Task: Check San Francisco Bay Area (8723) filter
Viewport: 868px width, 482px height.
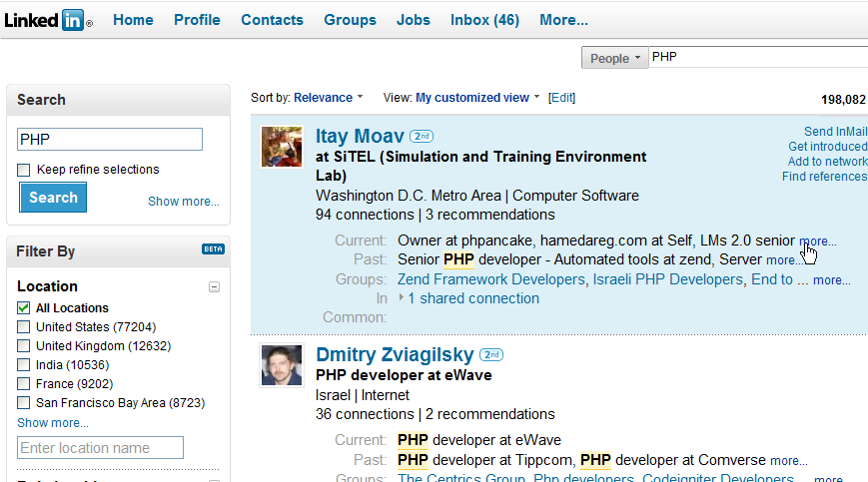Action: coord(23,402)
